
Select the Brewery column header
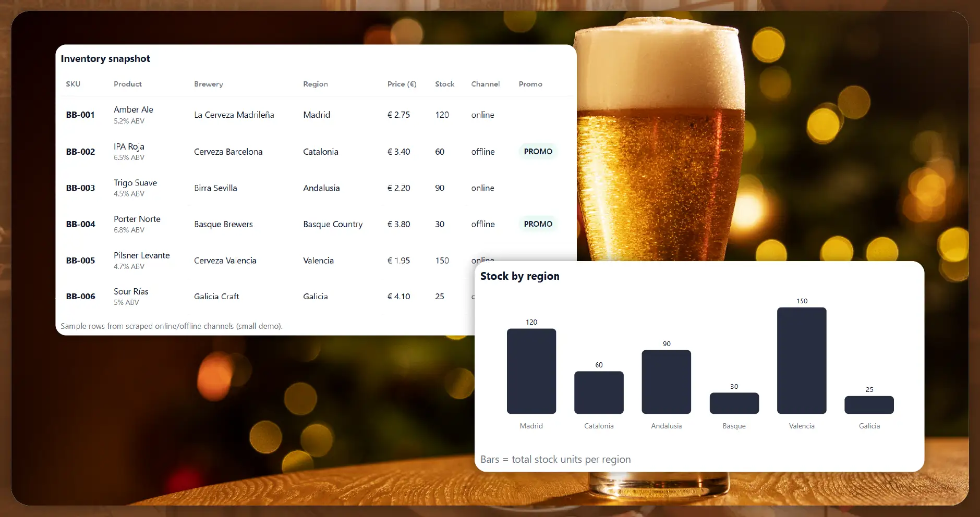(x=208, y=83)
